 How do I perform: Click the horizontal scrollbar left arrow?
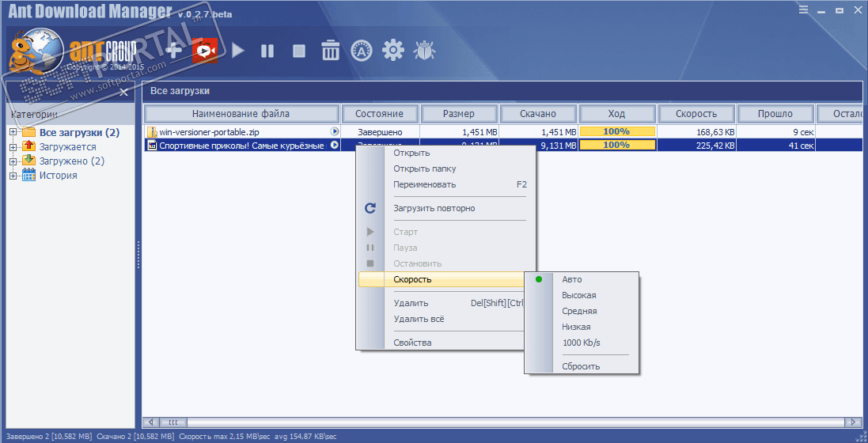150,422
